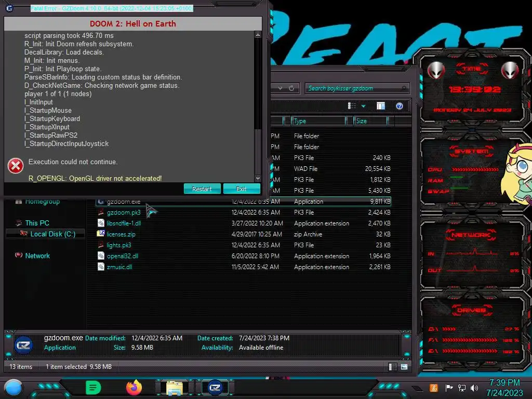
Task: Click the zmusic.dll file icon
Action: pyautogui.click(x=101, y=267)
